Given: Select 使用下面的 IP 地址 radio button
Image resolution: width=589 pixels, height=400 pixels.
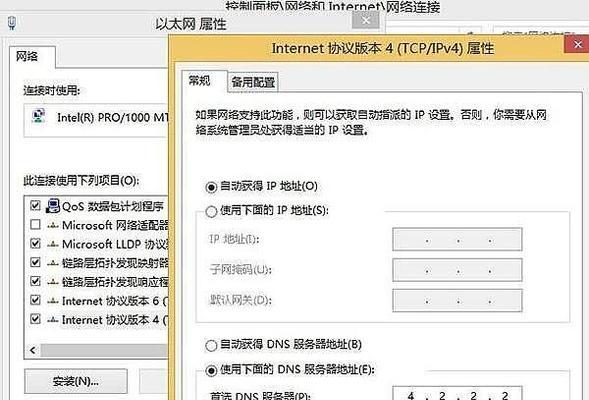Looking at the screenshot, I should pos(211,211).
